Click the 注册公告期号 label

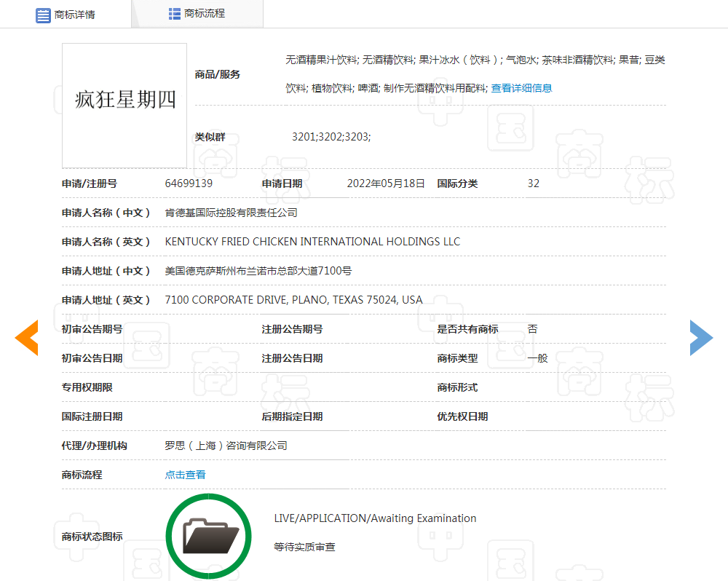pyautogui.click(x=292, y=329)
